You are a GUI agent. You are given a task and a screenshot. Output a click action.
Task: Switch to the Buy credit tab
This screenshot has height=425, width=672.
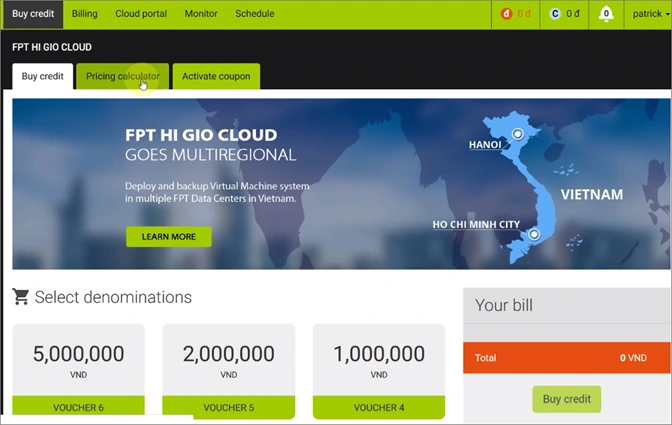(42, 76)
